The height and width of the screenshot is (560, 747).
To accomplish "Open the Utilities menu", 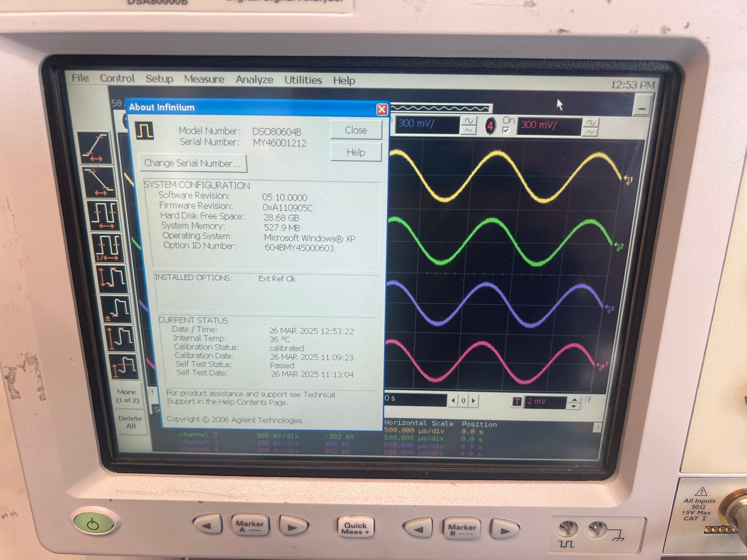I will click(303, 80).
